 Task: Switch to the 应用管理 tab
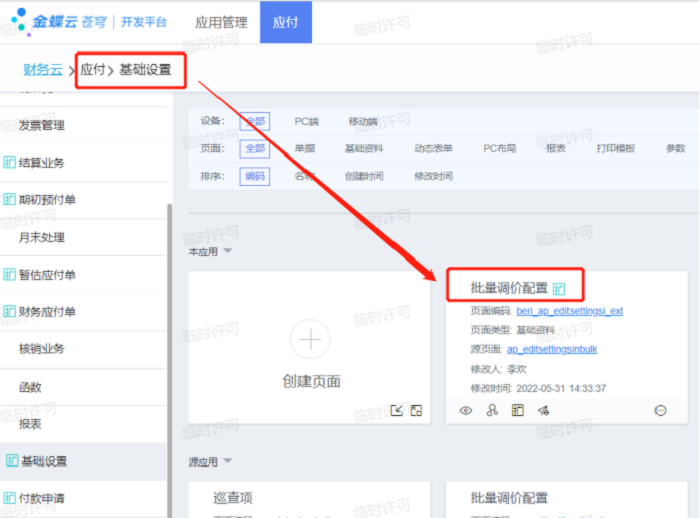(222, 21)
